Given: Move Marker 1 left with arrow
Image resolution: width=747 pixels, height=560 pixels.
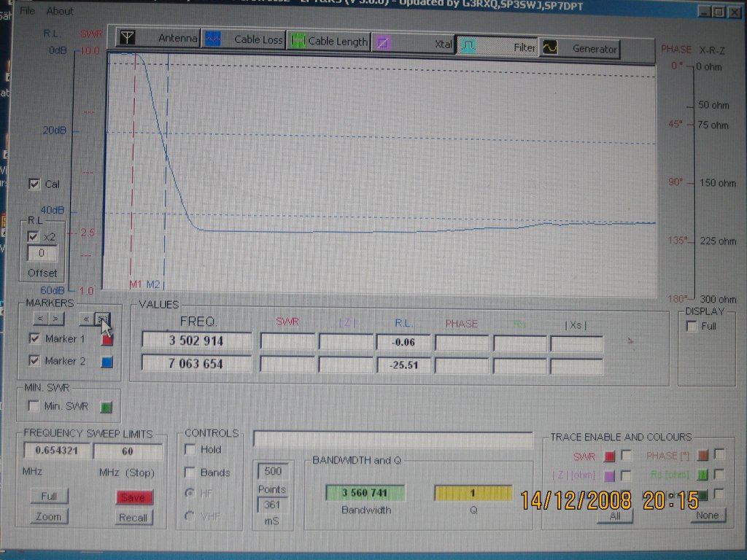Looking at the screenshot, I should click(40, 319).
